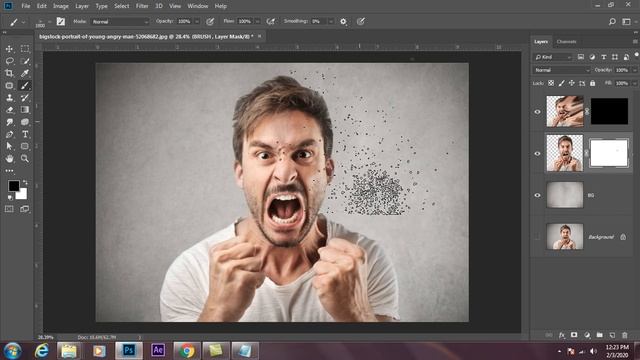
Task: Select the Path Selection tool
Action: tap(9, 146)
